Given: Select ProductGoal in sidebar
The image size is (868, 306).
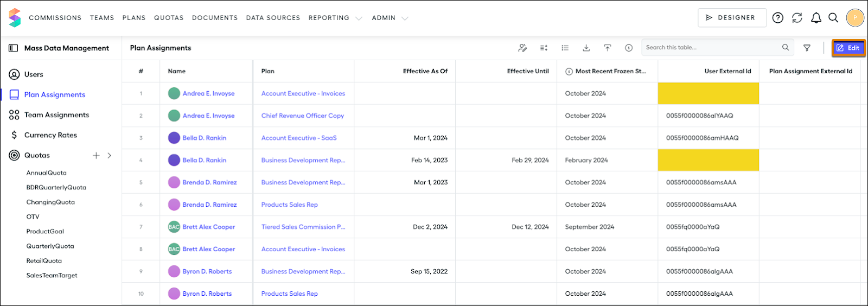Looking at the screenshot, I should coord(45,232).
